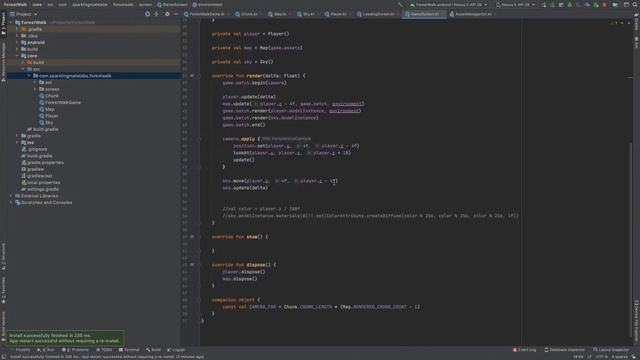Open the Terminal tool window

pyautogui.click(x=129, y=350)
